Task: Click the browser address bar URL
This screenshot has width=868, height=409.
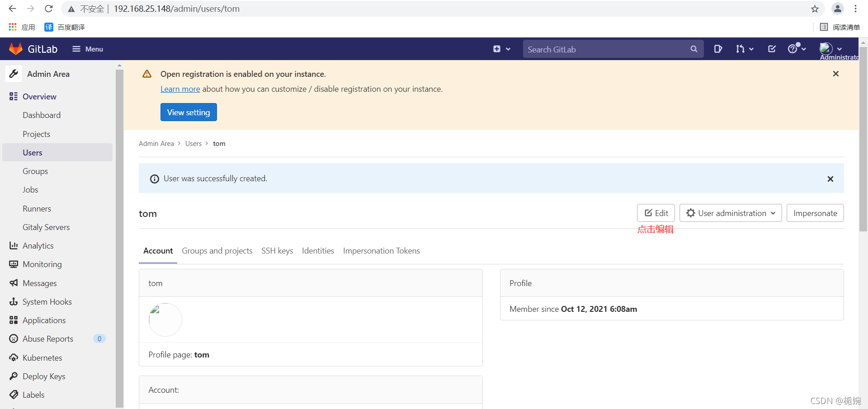Action: (x=176, y=9)
